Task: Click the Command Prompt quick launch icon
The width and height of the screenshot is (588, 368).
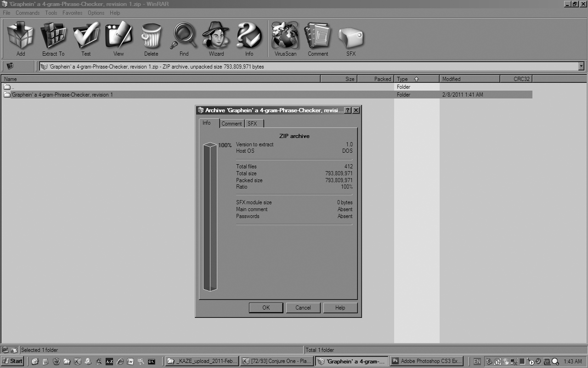Action: point(151,361)
